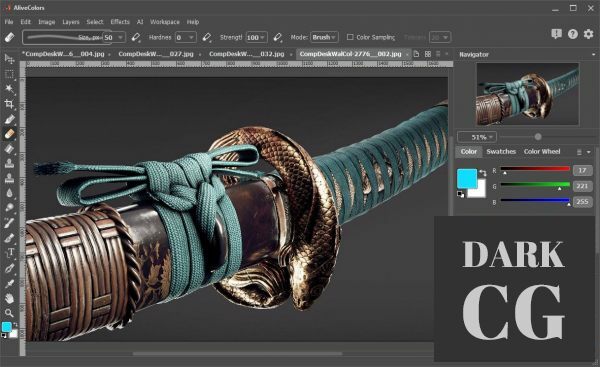Screen dimensions: 600x367
Task: Enable the Color Sampling checkbox
Action: [x=350, y=37]
